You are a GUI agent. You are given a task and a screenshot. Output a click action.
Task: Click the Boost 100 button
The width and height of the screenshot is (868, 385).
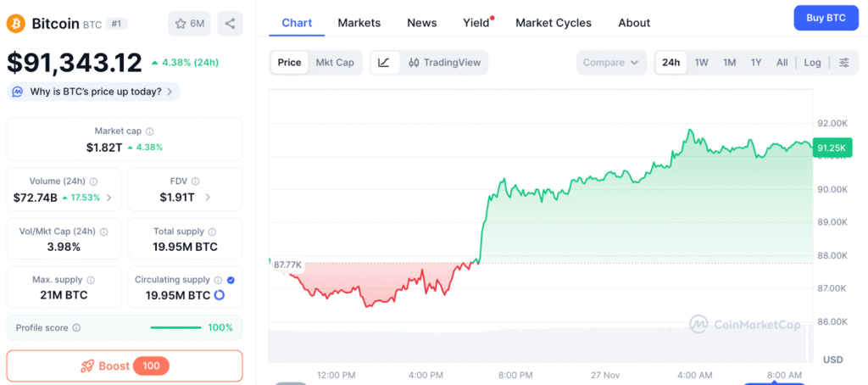pyautogui.click(x=125, y=366)
